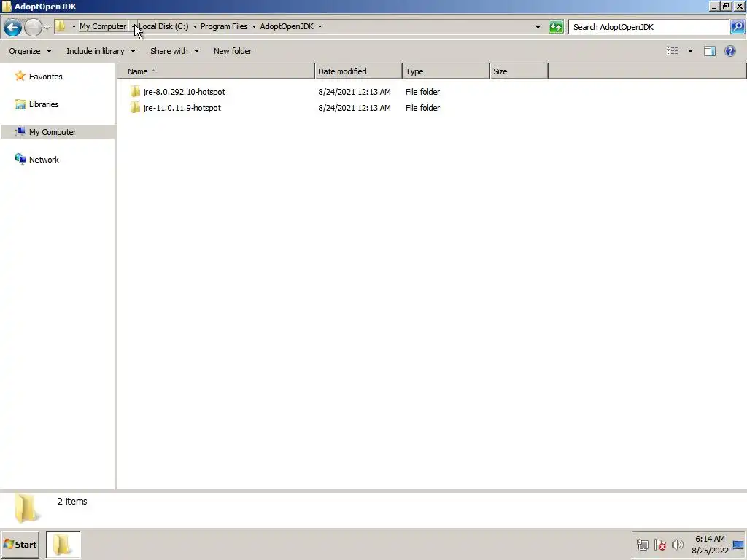Click the jre-8.0.292.10-hotspot folder icon
747x560 pixels.
(x=135, y=91)
